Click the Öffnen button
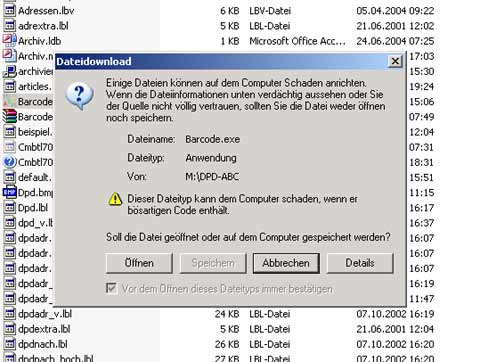This screenshot has height=362, width=480. [139, 263]
